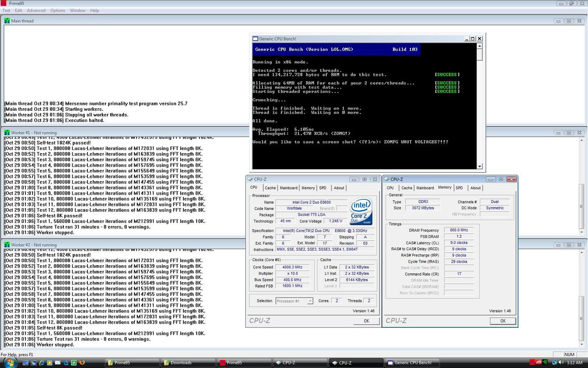Click Rated FSB 1600.1 MHz value

[x=292, y=286]
